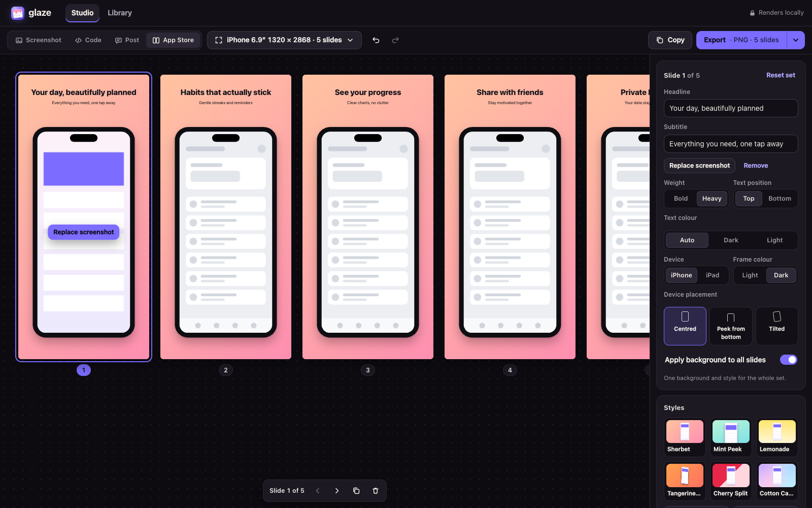
Task: Select the Code mode
Action: click(x=88, y=40)
